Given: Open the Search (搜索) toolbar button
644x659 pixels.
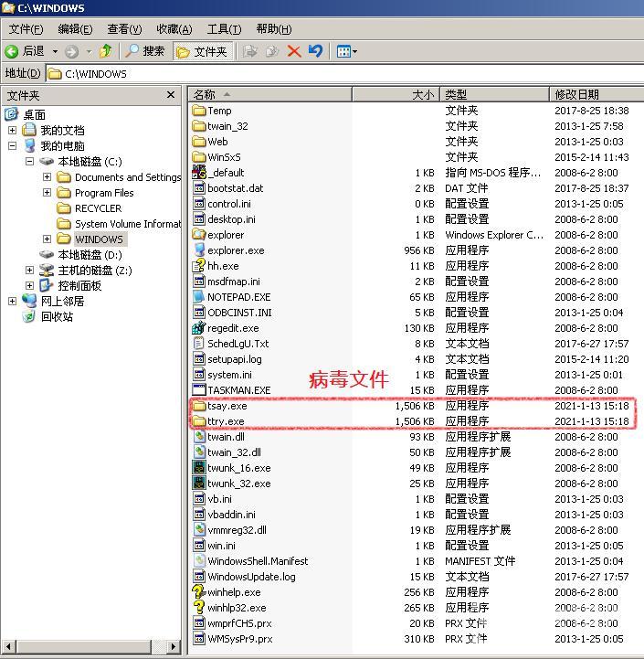Looking at the screenshot, I should pos(145,51).
